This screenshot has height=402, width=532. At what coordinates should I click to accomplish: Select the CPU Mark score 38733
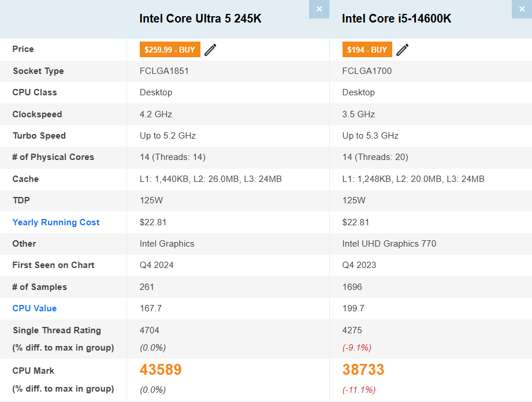click(363, 369)
